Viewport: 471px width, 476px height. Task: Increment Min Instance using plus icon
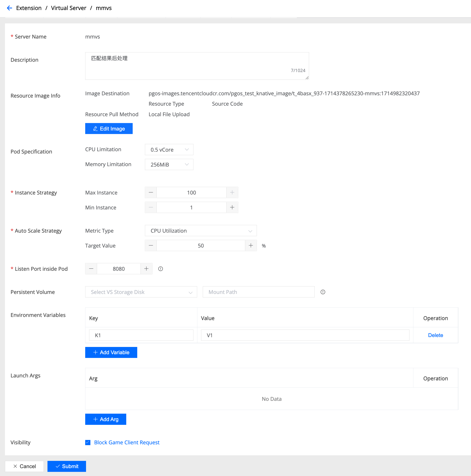[232, 208]
